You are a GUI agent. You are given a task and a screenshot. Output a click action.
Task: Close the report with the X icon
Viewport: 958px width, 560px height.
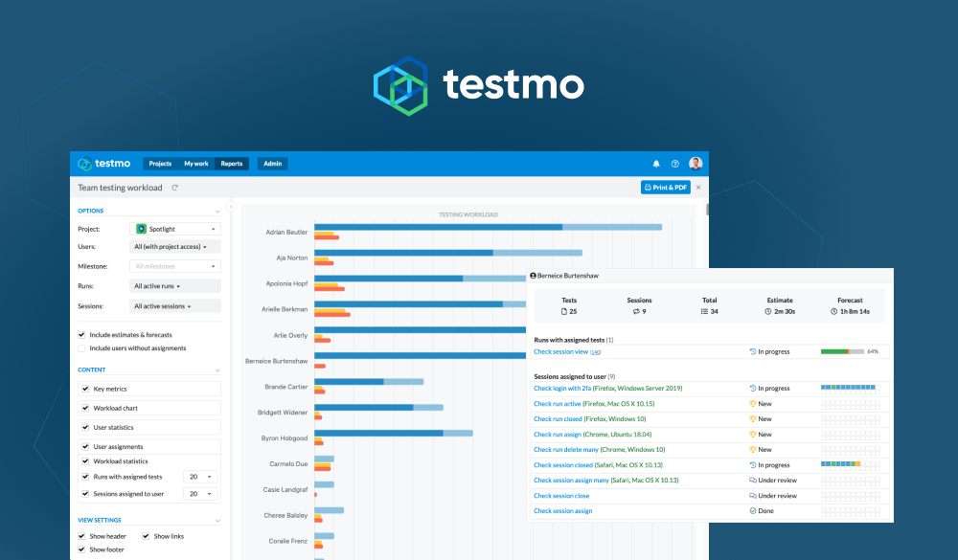[698, 188]
